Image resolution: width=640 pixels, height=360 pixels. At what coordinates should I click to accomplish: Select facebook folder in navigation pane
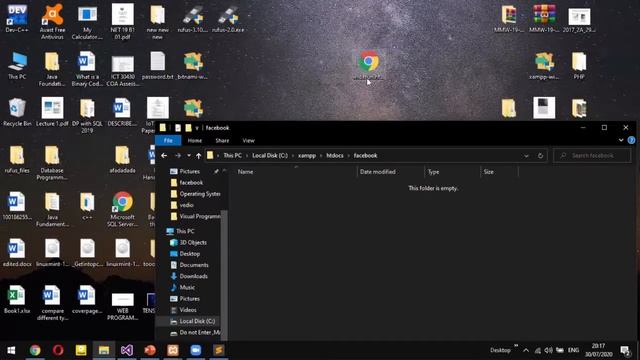click(x=191, y=182)
